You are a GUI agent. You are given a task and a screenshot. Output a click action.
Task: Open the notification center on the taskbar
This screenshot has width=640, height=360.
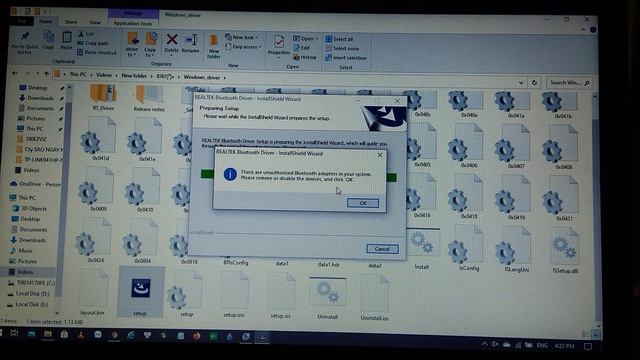tap(588, 346)
